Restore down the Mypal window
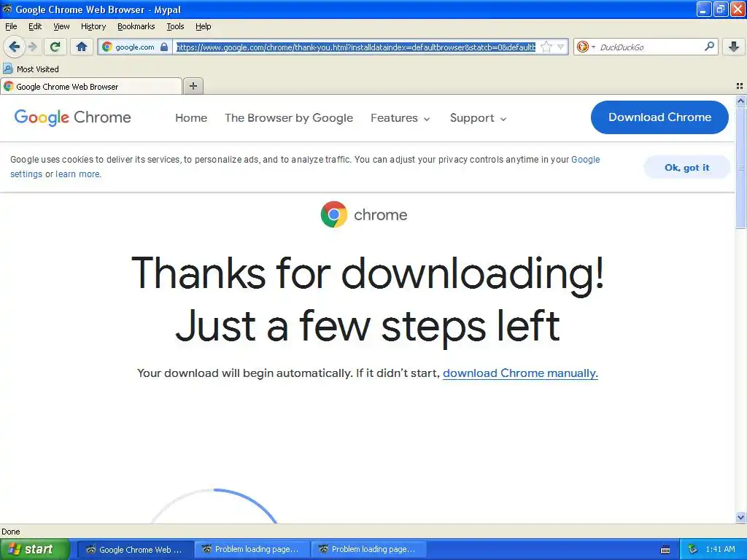 720,9
